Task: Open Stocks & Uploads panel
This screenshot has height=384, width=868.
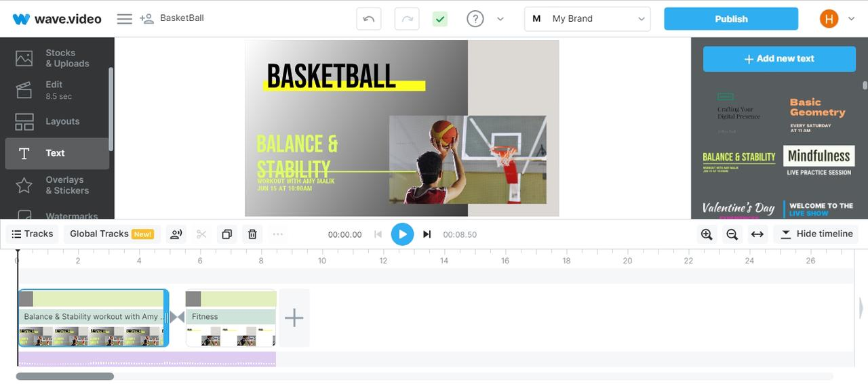Action: 57,58
